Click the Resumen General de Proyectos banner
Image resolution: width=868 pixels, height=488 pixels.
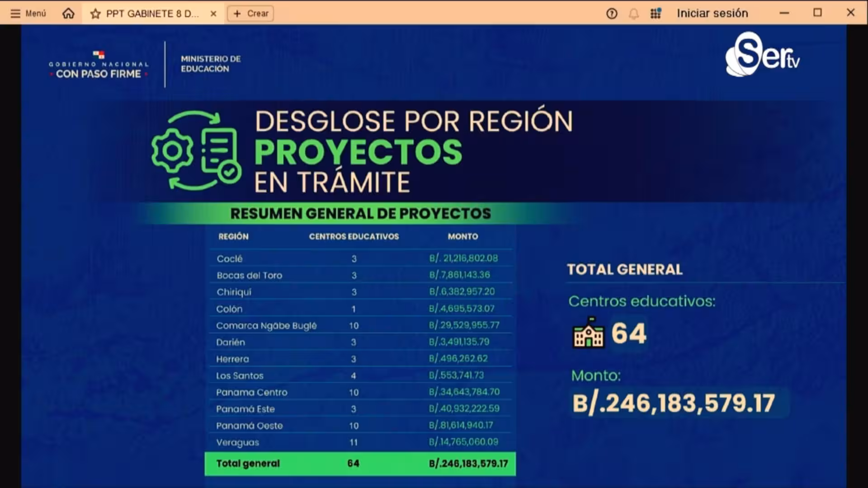pos(360,213)
